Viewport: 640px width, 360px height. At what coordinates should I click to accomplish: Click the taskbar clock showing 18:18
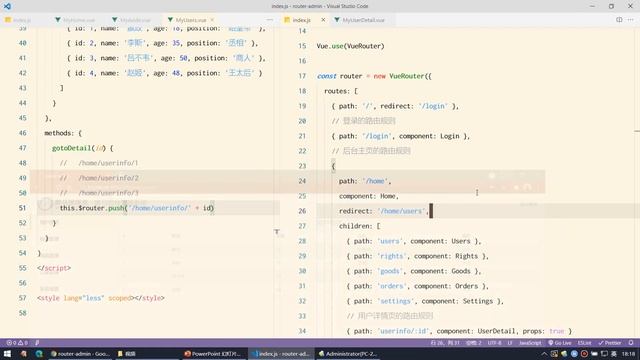click(x=628, y=354)
